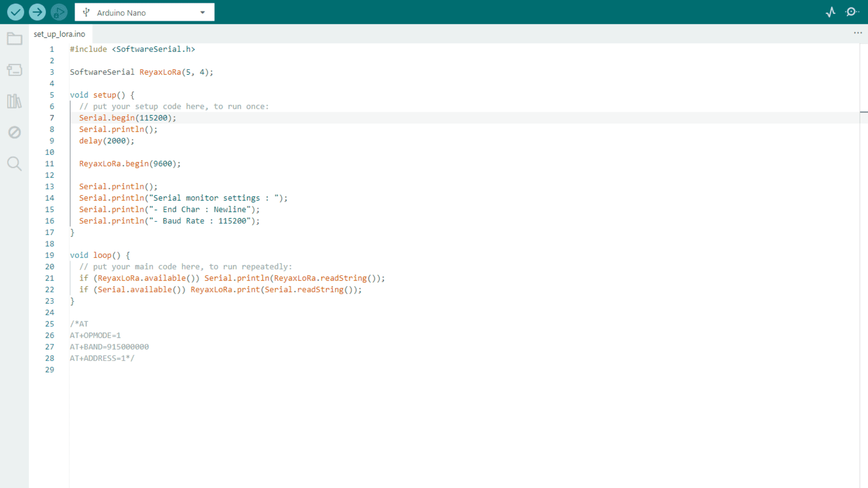Click the AT+BAND=915000000 comment line
This screenshot has height=488, width=868.
109,347
